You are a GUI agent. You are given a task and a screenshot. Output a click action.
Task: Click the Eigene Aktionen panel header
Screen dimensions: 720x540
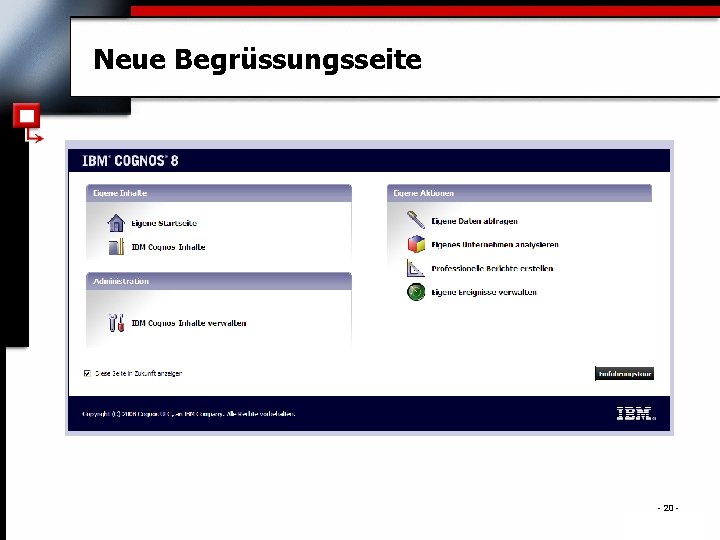pos(519,193)
